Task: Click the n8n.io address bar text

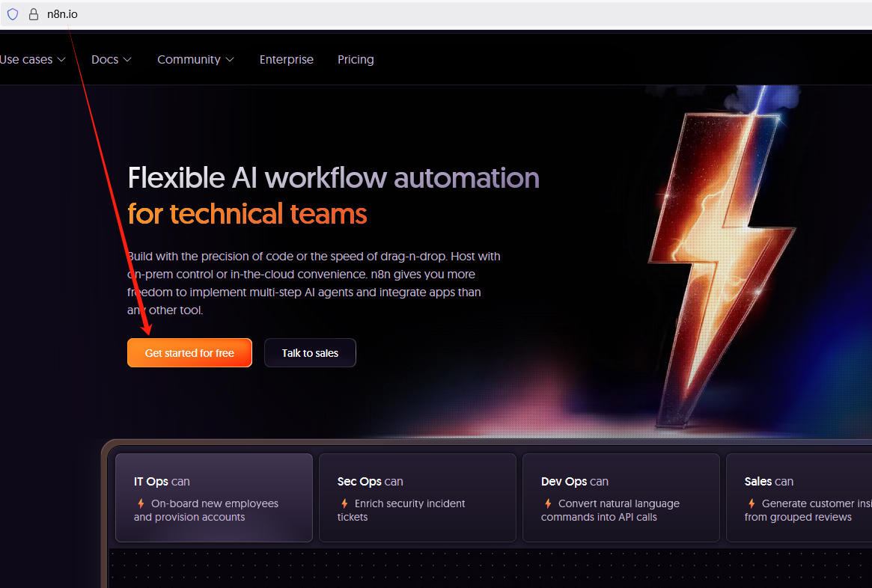Action: (x=62, y=14)
